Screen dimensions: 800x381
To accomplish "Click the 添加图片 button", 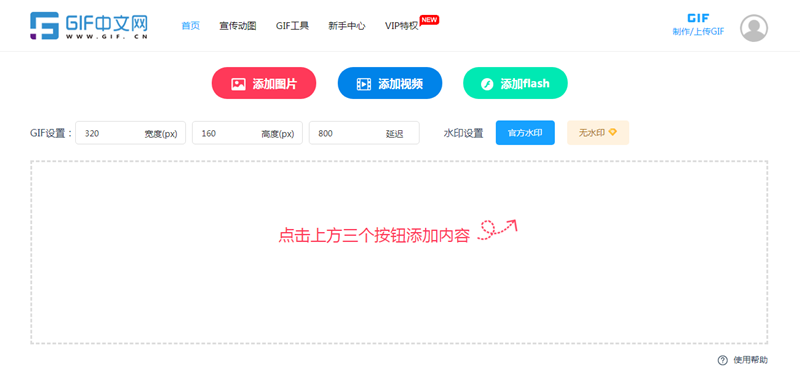I will [x=264, y=83].
